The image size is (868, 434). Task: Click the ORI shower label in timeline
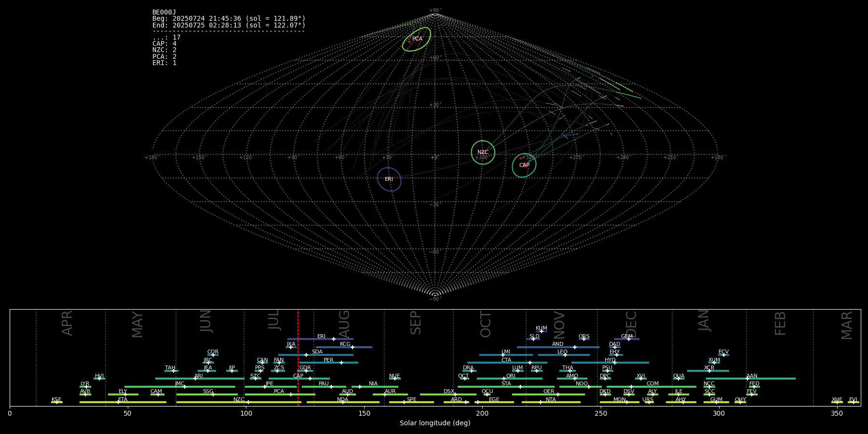click(x=511, y=376)
